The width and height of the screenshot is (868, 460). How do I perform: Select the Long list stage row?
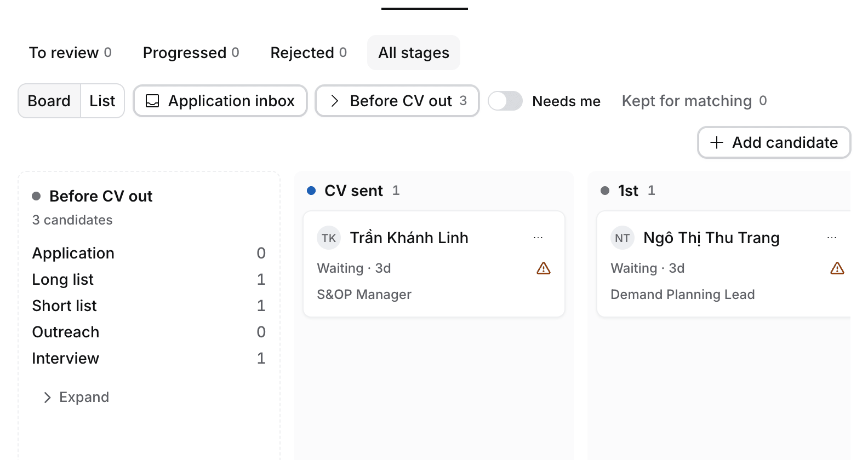(149, 279)
